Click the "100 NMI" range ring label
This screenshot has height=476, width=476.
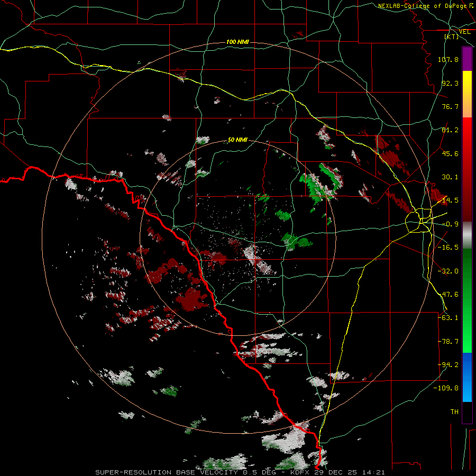click(x=237, y=42)
